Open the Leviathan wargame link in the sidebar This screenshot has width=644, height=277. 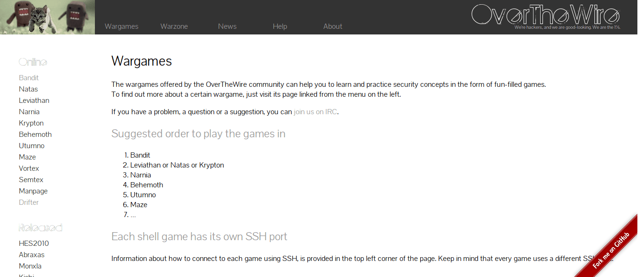(34, 101)
